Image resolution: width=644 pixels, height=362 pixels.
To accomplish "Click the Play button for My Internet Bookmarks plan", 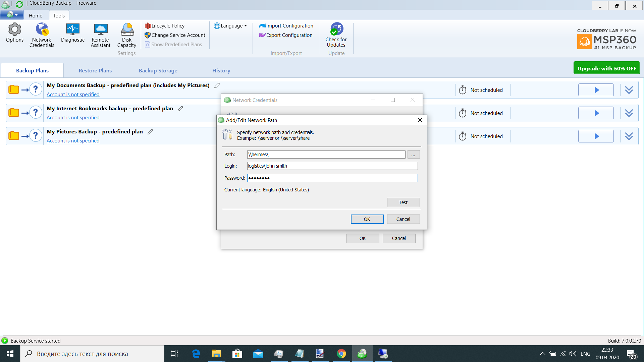I will (x=596, y=113).
